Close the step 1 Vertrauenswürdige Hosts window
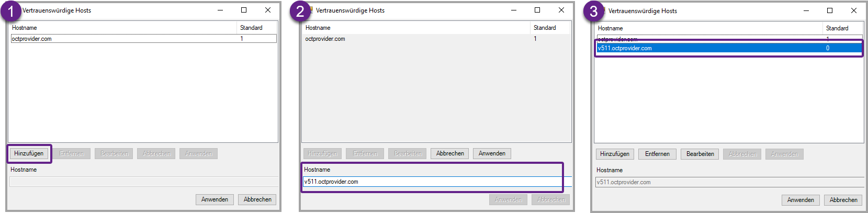This screenshot has height=213, width=868. pyautogui.click(x=268, y=10)
